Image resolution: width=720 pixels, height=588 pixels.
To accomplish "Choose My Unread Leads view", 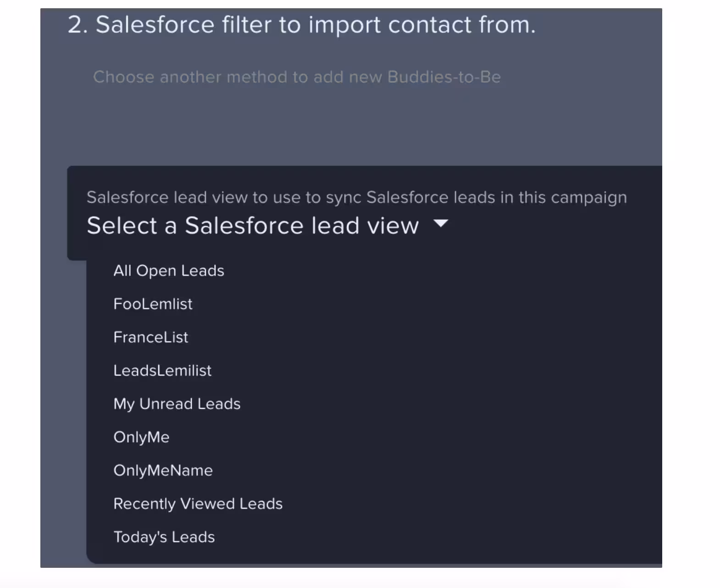I will [x=177, y=404].
